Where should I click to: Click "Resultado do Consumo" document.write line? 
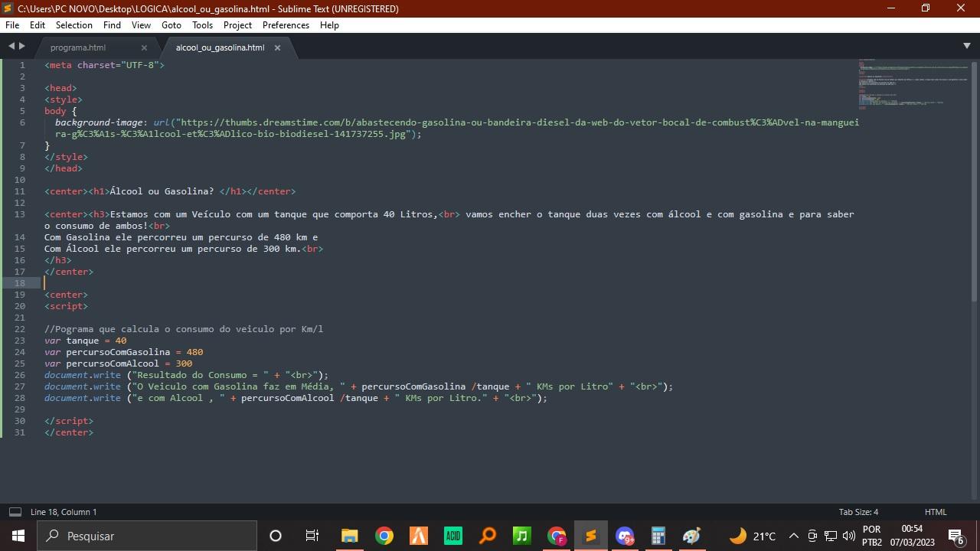coord(187,375)
